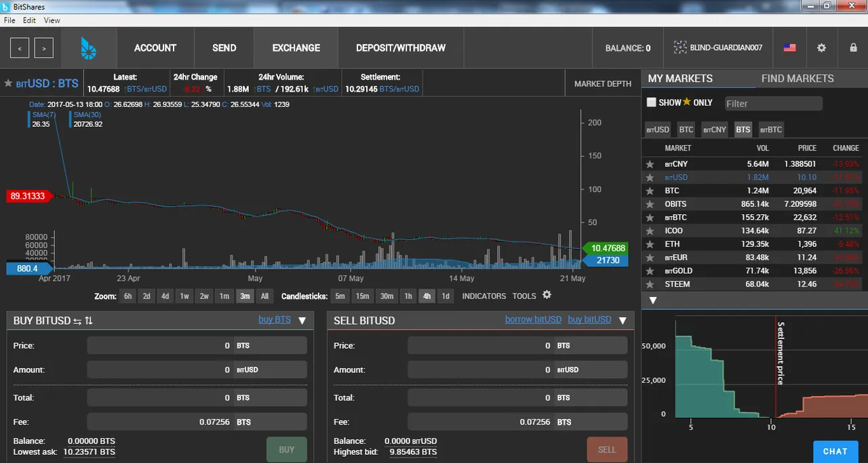Click the Lowest ask 10.23571 BTS value
The height and width of the screenshot is (463, 868).
90,452
